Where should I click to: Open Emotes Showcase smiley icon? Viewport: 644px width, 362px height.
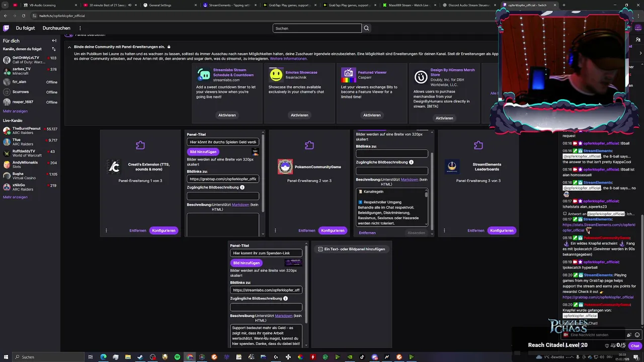(276, 75)
